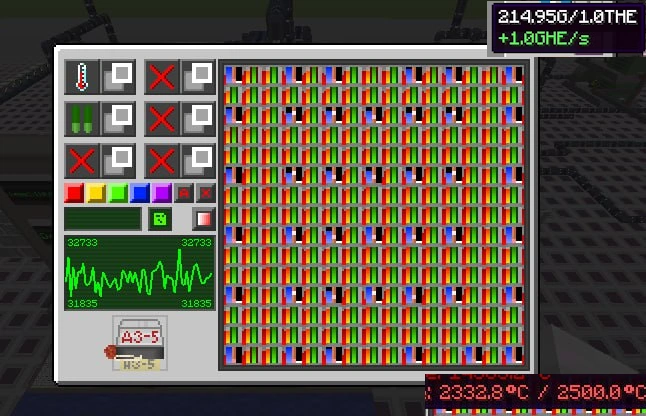Select the green control rod group swatch
The image size is (646, 416).
click(118, 193)
